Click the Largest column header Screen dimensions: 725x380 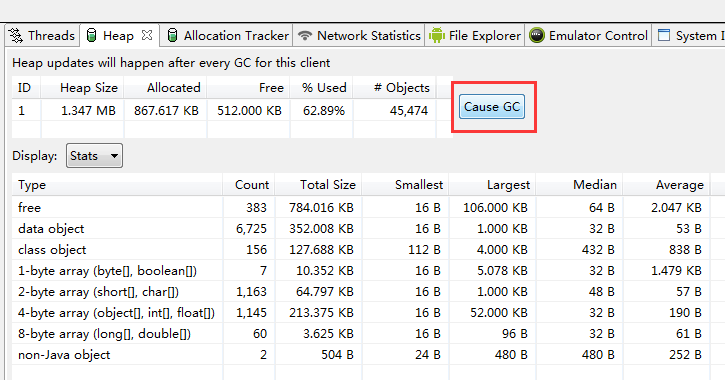[493, 185]
